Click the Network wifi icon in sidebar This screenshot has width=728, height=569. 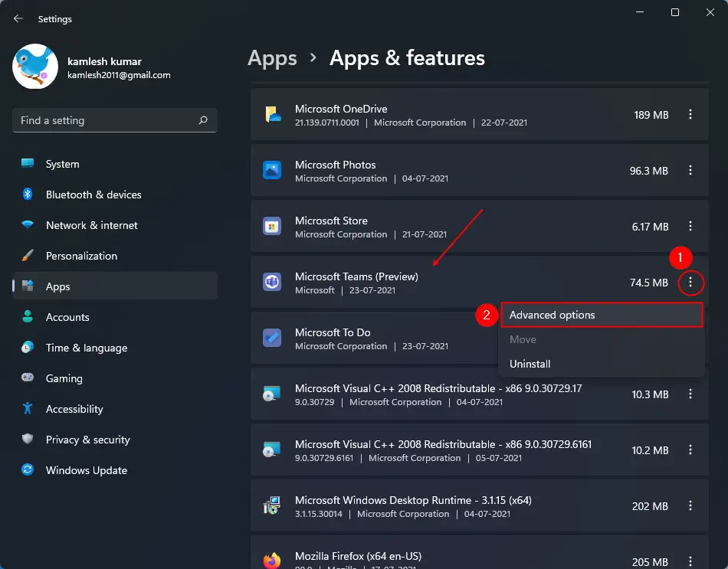click(x=28, y=224)
